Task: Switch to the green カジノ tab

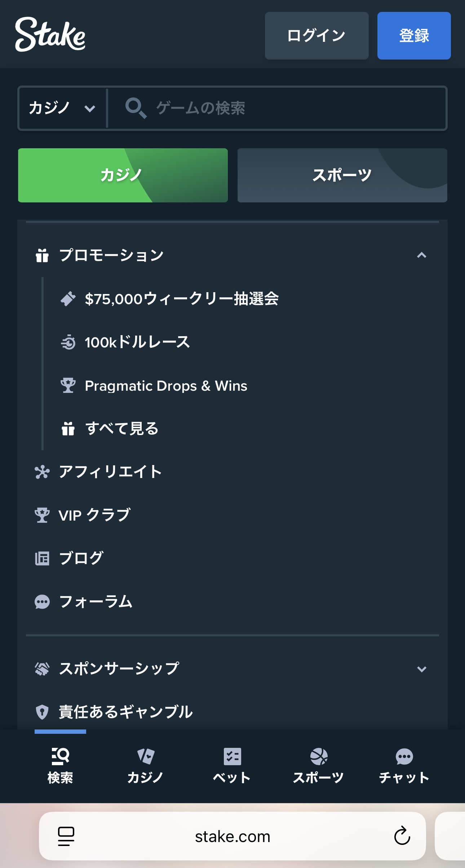Action: coord(123,175)
